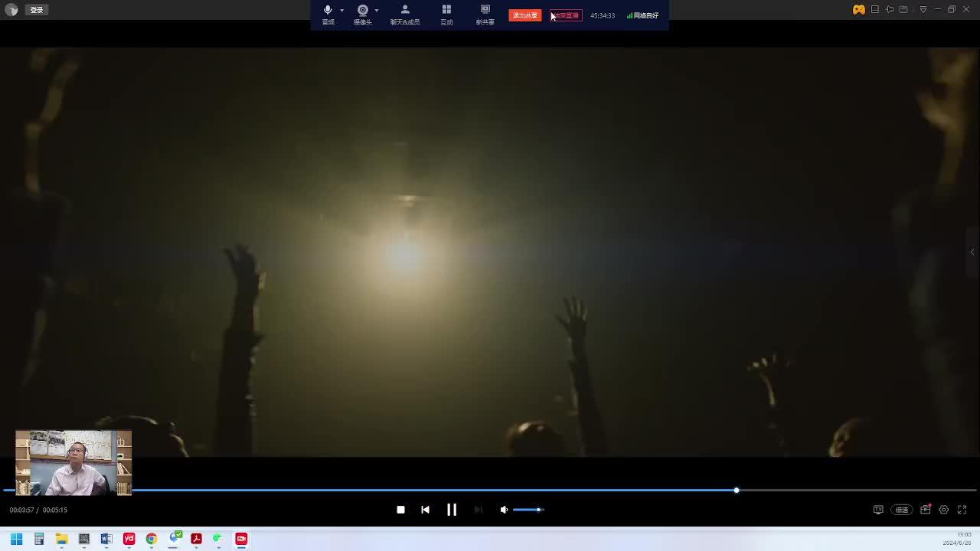Pause the playing video
This screenshot has height=551, width=980.
coord(452,510)
